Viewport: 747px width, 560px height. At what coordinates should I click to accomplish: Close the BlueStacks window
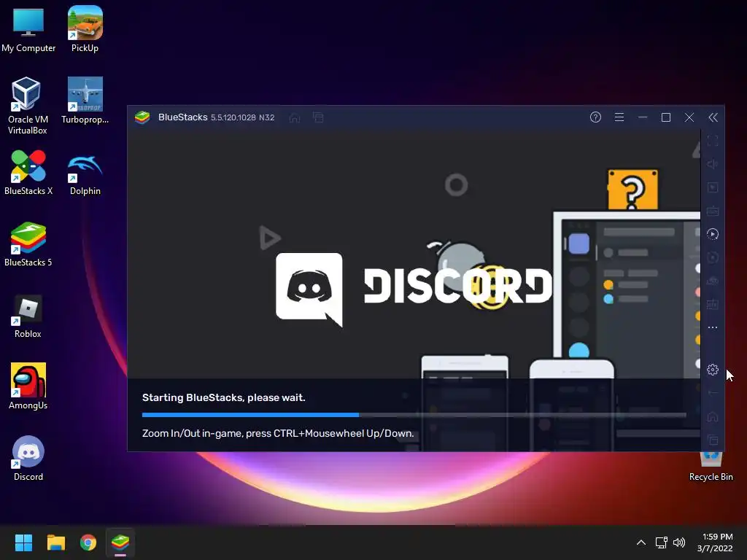(x=689, y=117)
